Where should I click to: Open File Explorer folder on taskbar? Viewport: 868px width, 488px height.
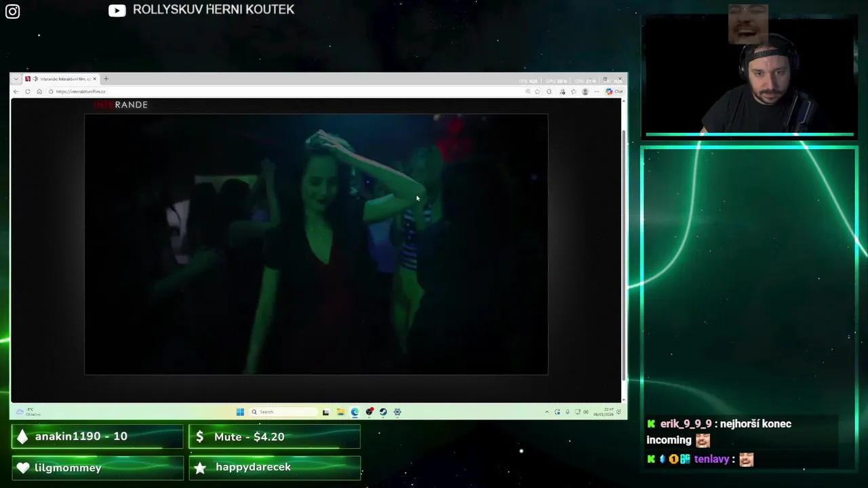click(340, 411)
